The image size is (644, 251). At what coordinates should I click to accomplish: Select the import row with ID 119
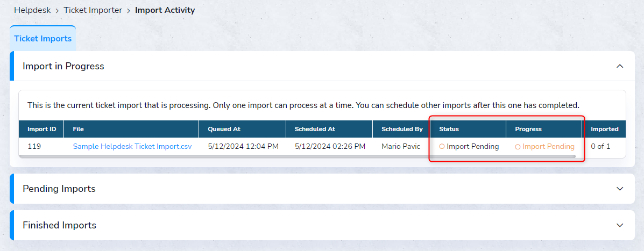click(34, 146)
